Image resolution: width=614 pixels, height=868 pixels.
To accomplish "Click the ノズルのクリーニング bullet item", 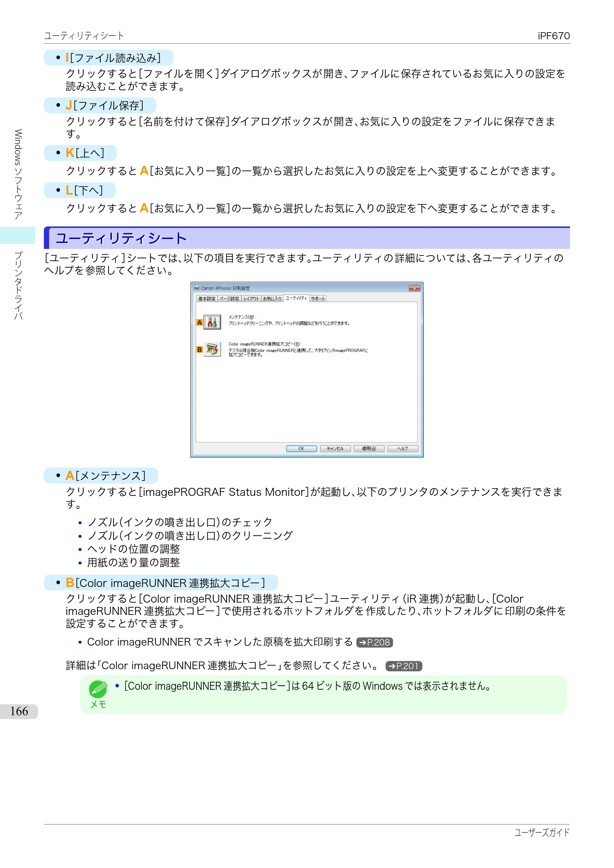I will coord(190,535).
